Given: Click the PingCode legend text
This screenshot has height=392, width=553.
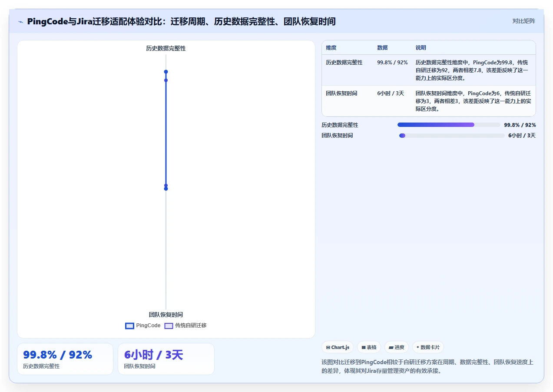Looking at the screenshot, I should pos(148,326).
